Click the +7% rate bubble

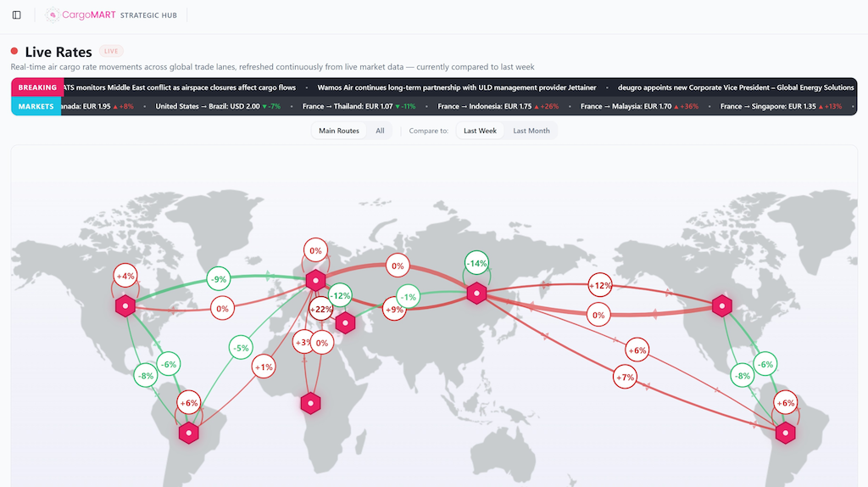(625, 377)
